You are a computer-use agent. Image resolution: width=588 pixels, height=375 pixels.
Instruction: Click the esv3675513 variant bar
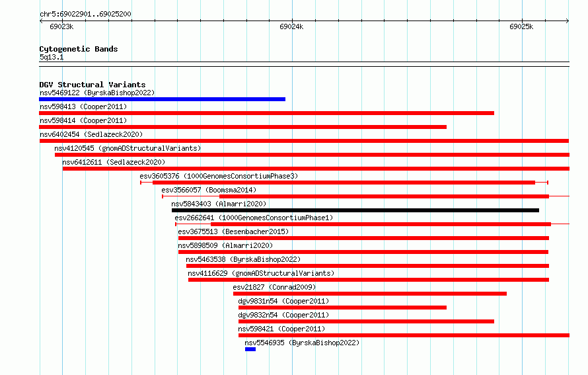[x=364, y=238]
